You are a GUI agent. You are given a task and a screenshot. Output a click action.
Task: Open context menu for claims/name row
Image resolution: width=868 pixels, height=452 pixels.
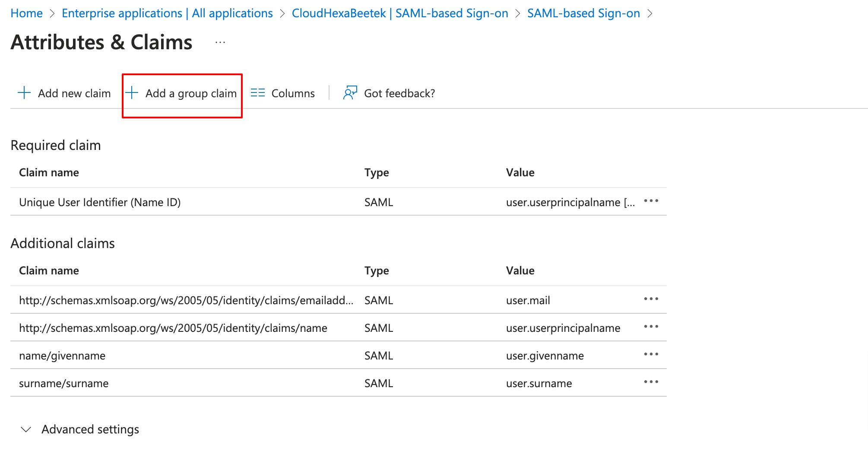click(x=651, y=327)
